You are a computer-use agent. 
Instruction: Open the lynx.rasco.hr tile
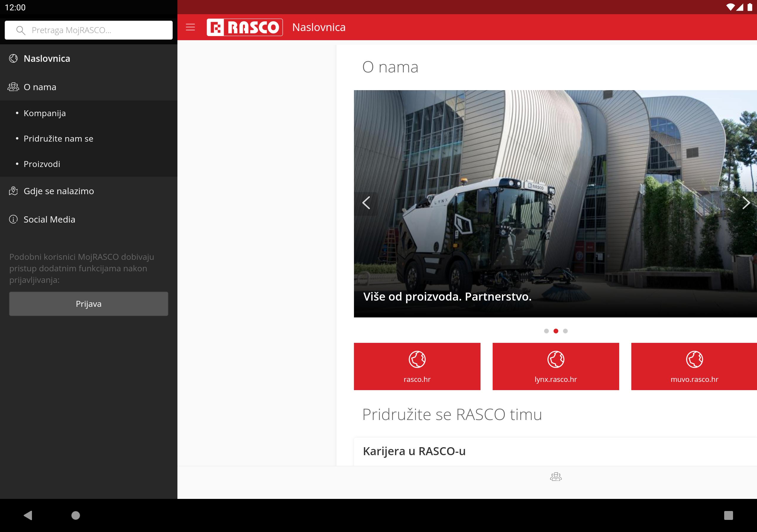[556, 366]
